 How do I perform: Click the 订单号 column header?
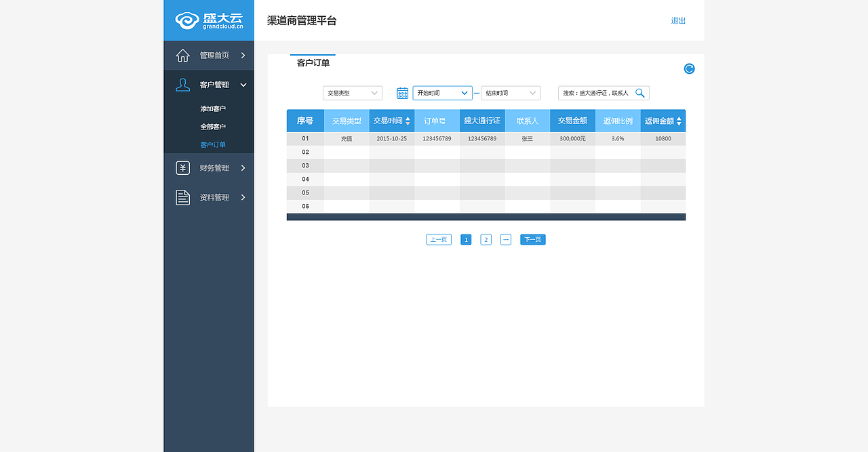coord(437,121)
